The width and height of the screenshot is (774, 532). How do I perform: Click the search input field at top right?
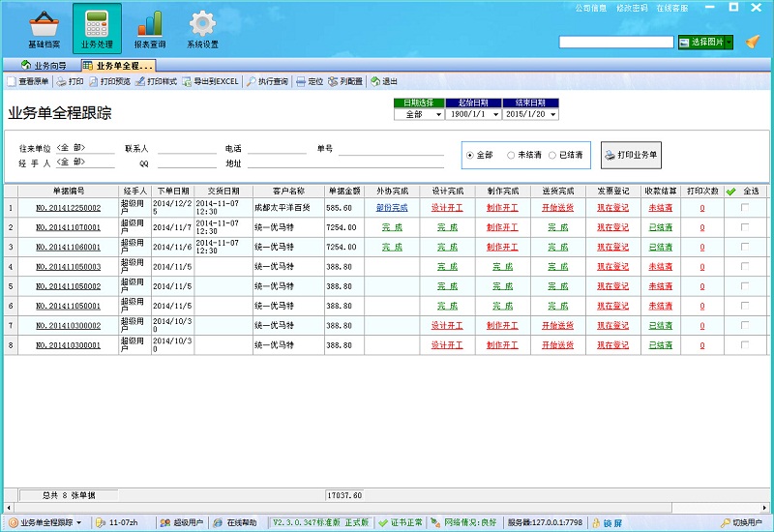pyautogui.click(x=616, y=42)
